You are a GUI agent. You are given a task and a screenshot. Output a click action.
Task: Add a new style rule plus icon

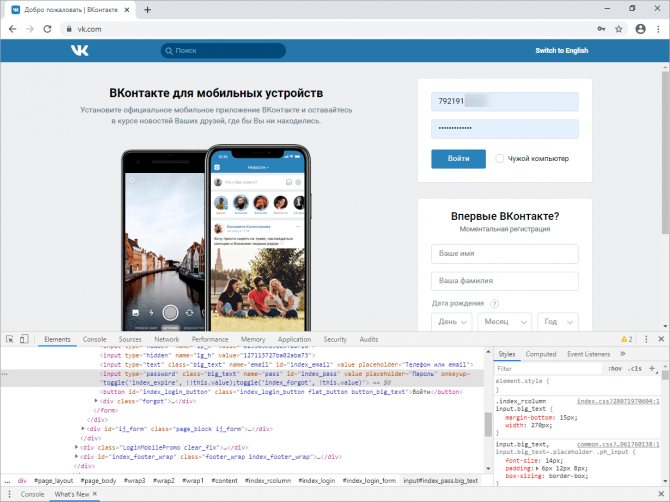[x=652, y=368]
